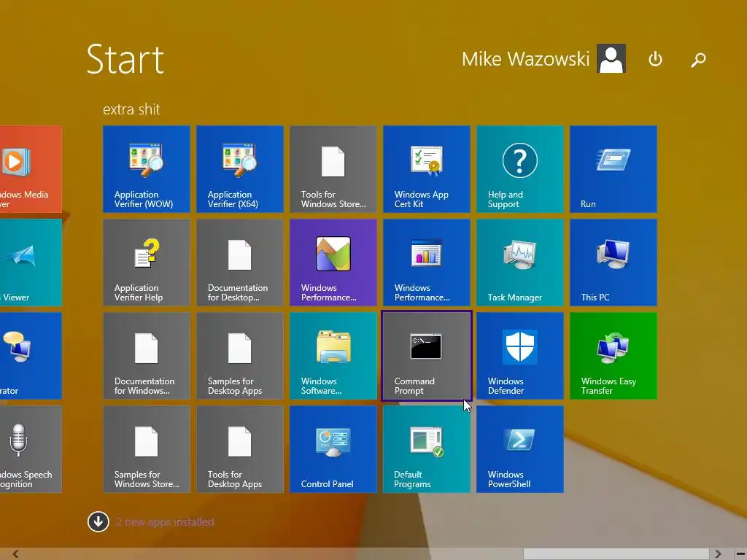This screenshot has height=560, width=747.
Task: Launch blue Windows Performance tile with chart
Action: click(x=426, y=262)
